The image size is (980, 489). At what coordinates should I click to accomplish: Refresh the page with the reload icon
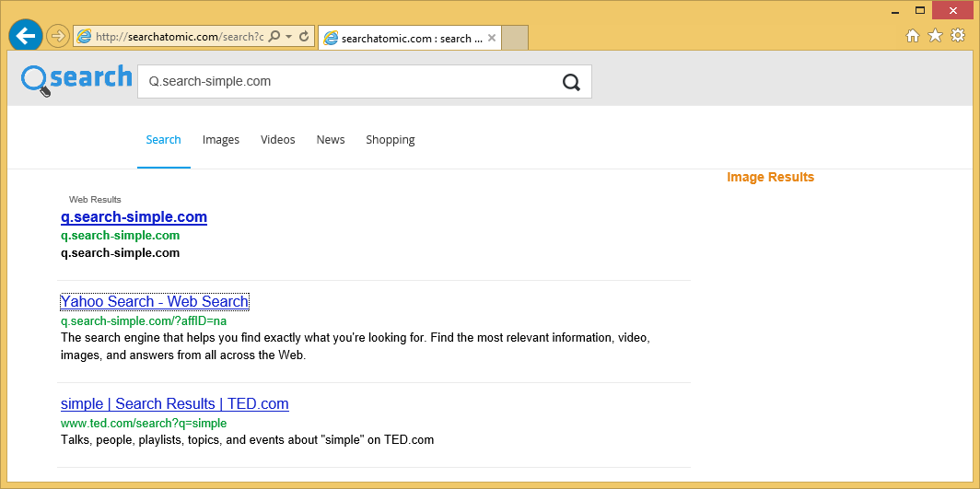[x=304, y=37]
